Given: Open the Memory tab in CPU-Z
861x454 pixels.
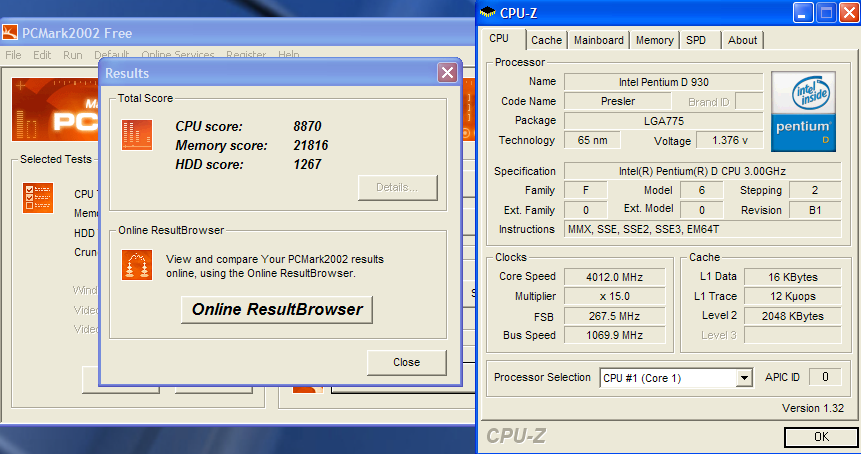Looking at the screenshot, I should tap(655, 40).
